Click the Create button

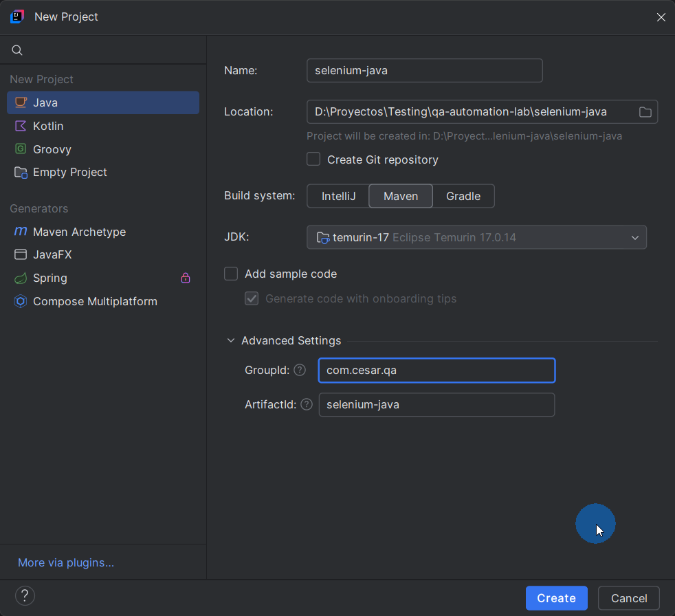tap(556, 598)
